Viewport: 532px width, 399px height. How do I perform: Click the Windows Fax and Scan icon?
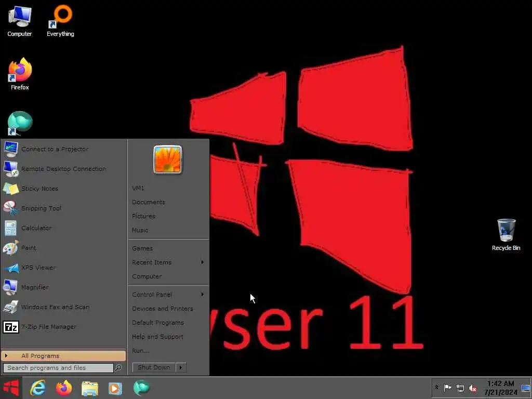tap(11, 307)
